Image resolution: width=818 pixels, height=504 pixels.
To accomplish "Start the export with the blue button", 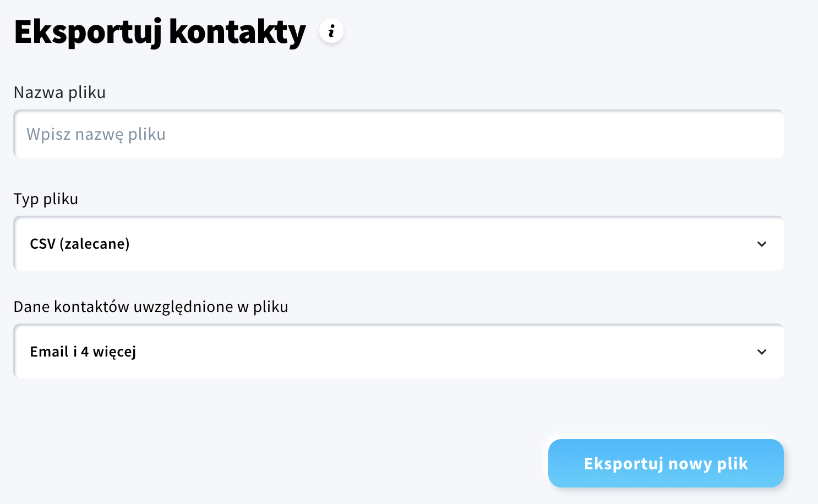I will pyautogui.click(x=665, y=463).
